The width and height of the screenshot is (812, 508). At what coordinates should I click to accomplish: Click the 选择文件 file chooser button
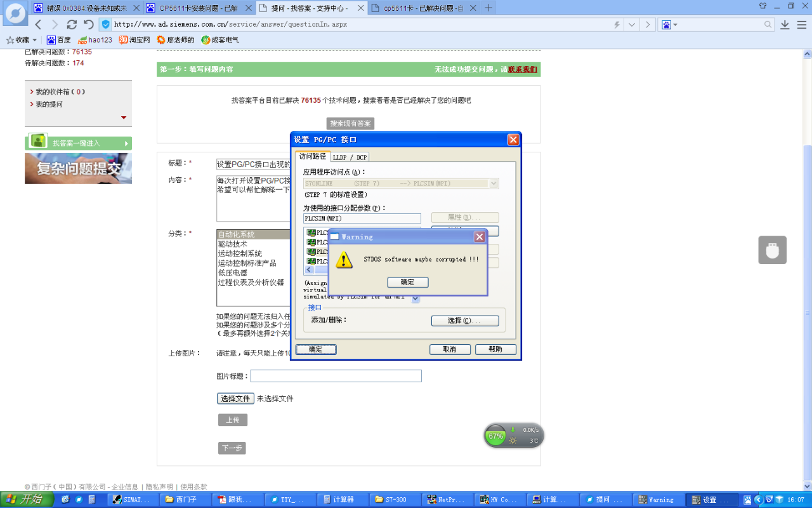(235, 399)
